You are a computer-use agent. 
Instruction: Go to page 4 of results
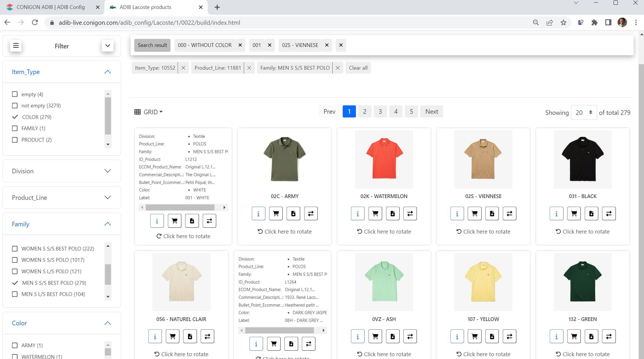pos(396,112)
